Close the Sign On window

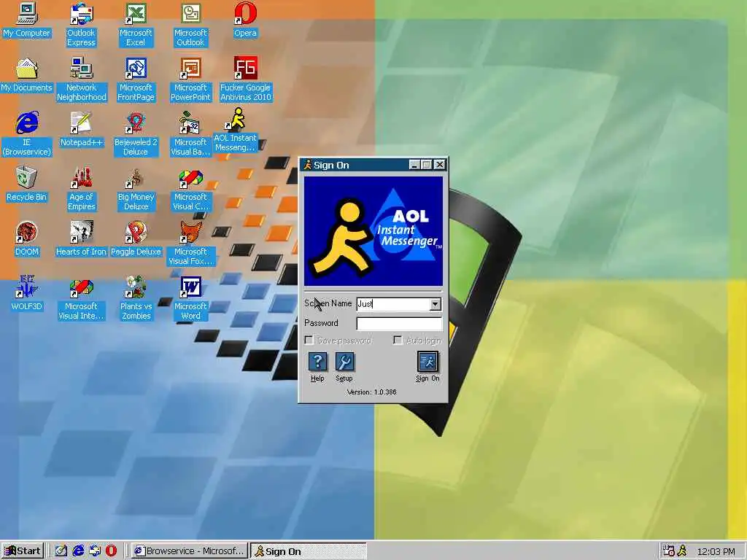pyautogui.click(x=440, y=165)
